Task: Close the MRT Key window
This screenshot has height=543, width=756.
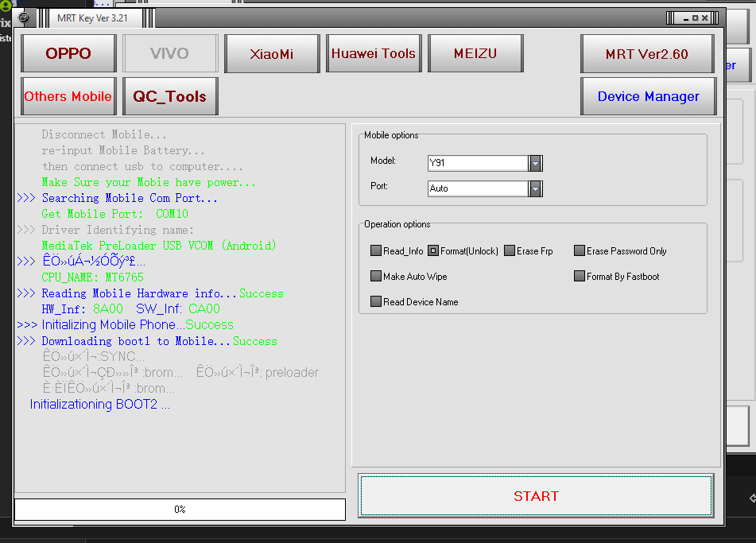Action: (x=705, y=18)
